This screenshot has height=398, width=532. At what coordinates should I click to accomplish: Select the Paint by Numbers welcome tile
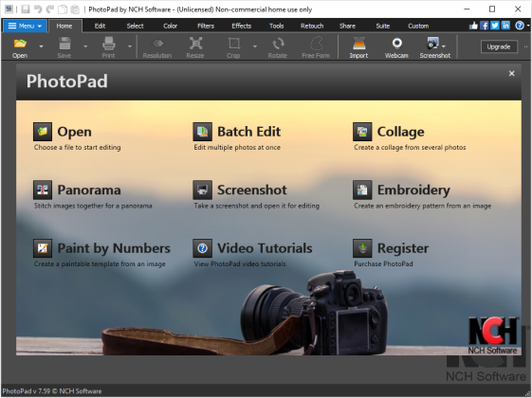[101, 254]
